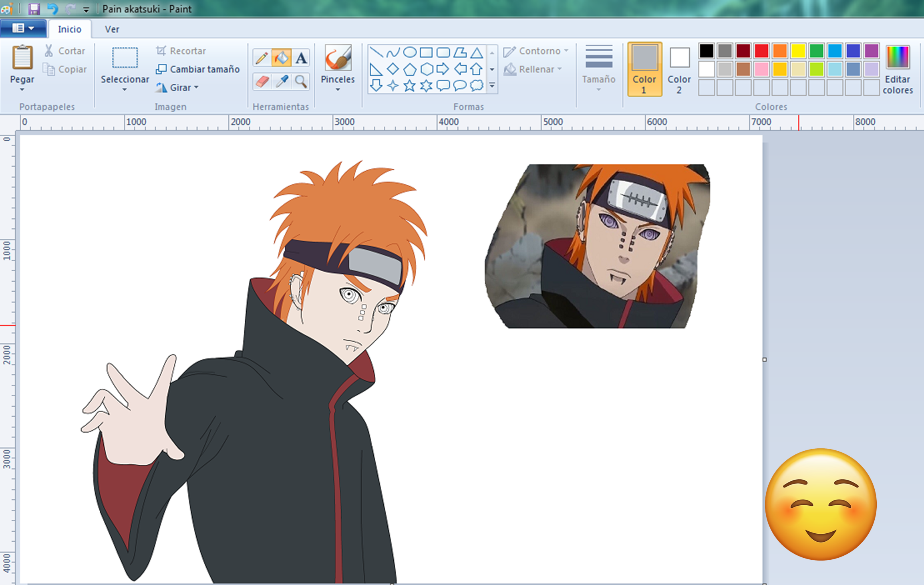Click Cambiar tamaño button
The height and width of the screenshot is (585, 924).
pos(197,69)
